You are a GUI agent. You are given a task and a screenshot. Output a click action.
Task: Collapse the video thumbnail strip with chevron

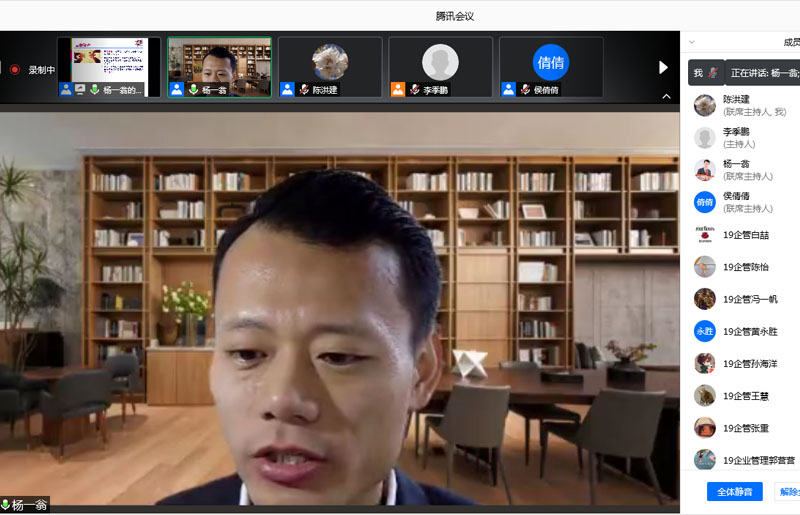click(x=667, y=97)
